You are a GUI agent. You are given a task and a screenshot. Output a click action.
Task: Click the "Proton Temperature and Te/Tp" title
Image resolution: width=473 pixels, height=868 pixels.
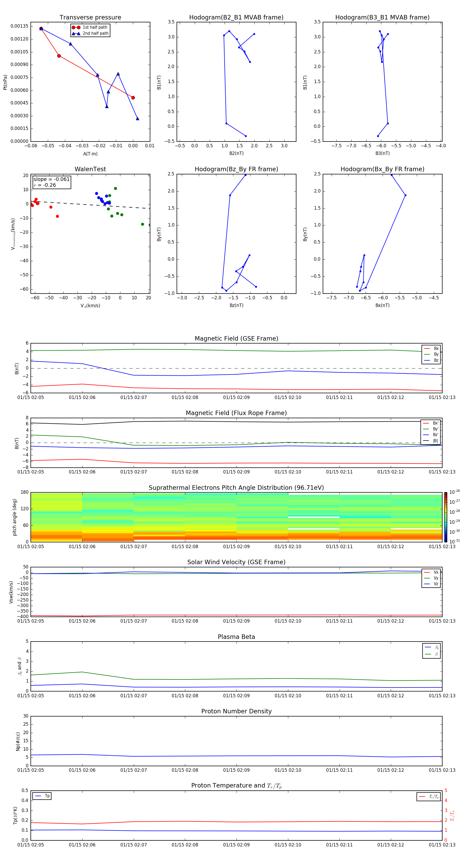(236, 786)
